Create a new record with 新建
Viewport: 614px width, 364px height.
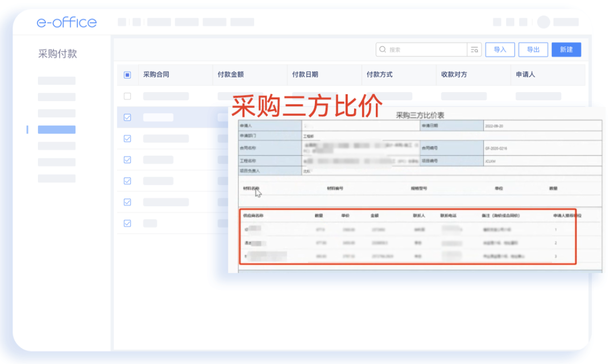click(566, 49)
